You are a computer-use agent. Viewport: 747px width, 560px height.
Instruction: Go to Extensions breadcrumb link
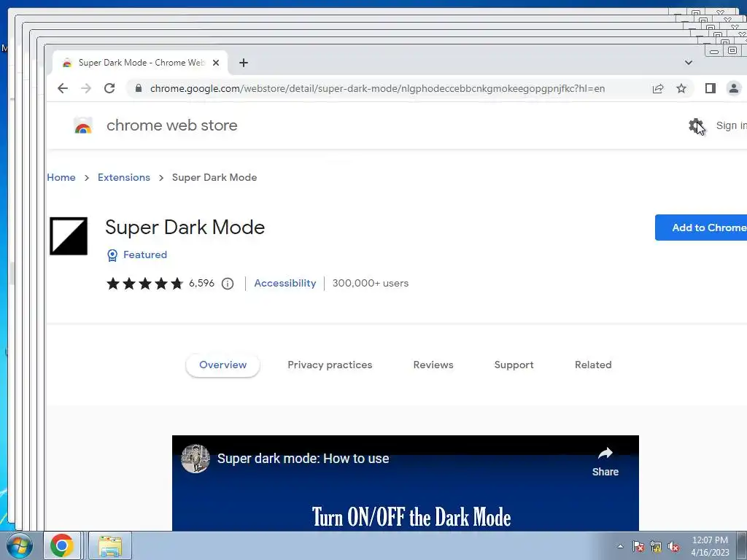(x=124, y=178)
